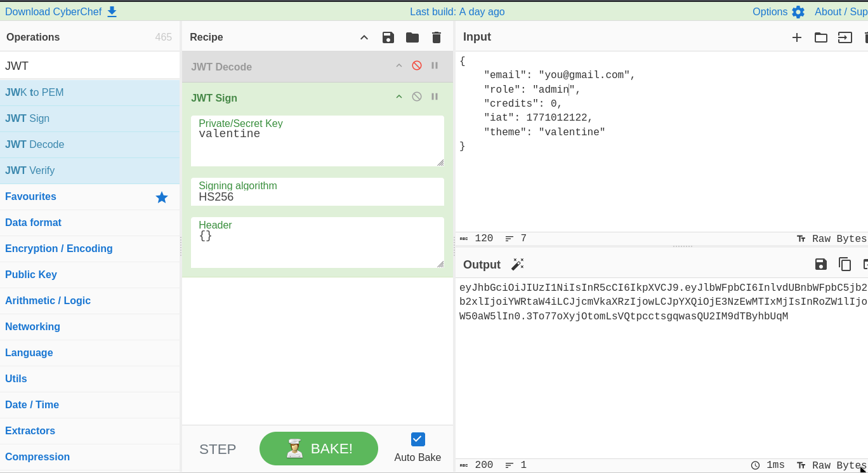The height and width of the screenshot is (473, 868).
Task: Open a file as input
Action: 845,37
